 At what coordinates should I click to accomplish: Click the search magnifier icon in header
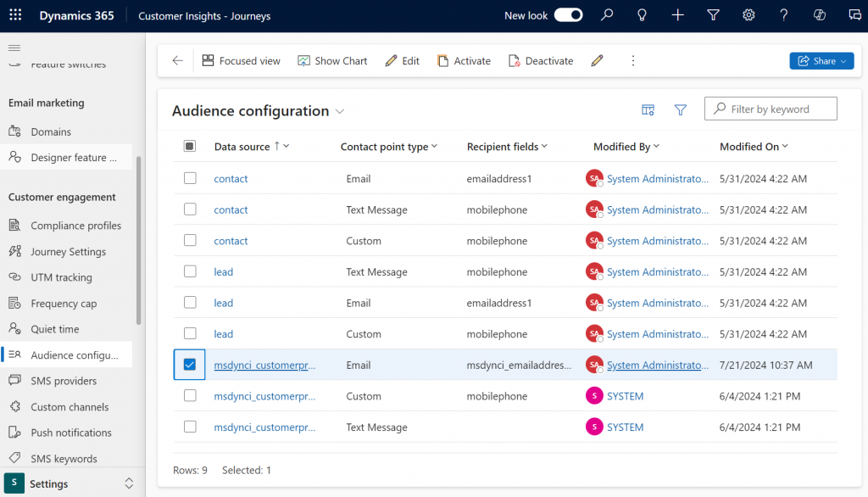pos(607,15)
